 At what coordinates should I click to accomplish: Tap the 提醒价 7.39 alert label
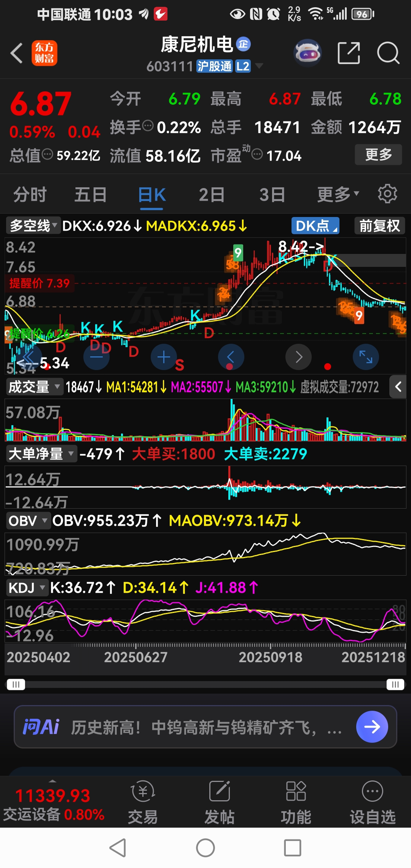39,283
